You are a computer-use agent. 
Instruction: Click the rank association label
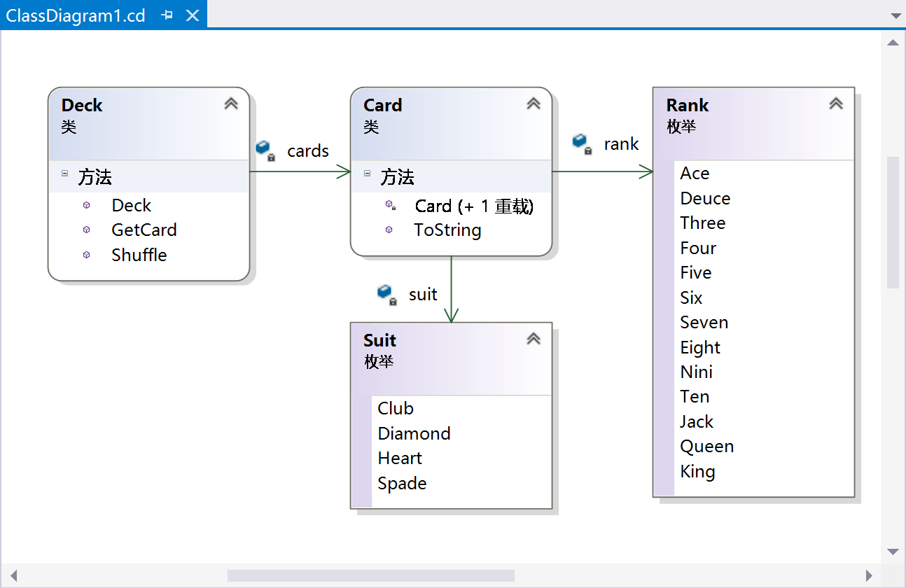pyautogui.click(x=622, y=143)
